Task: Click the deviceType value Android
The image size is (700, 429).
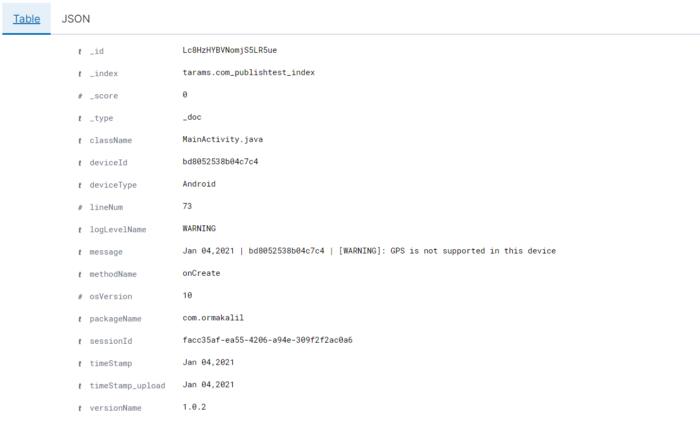Action: (x=199, y=184)
